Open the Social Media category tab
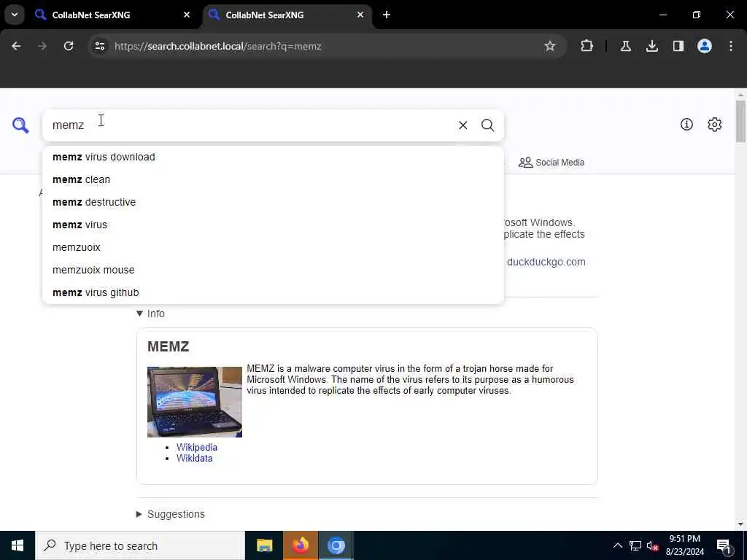 click(x=551, y=163)
